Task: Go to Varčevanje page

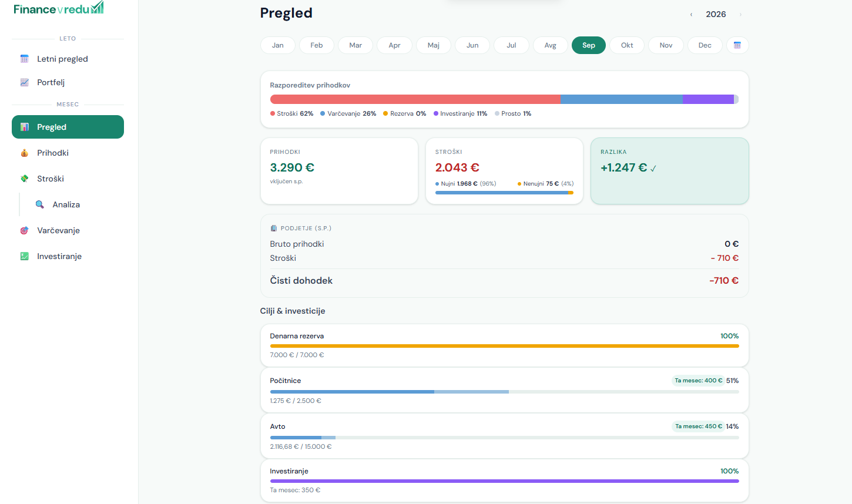Action: click(68, 230)
